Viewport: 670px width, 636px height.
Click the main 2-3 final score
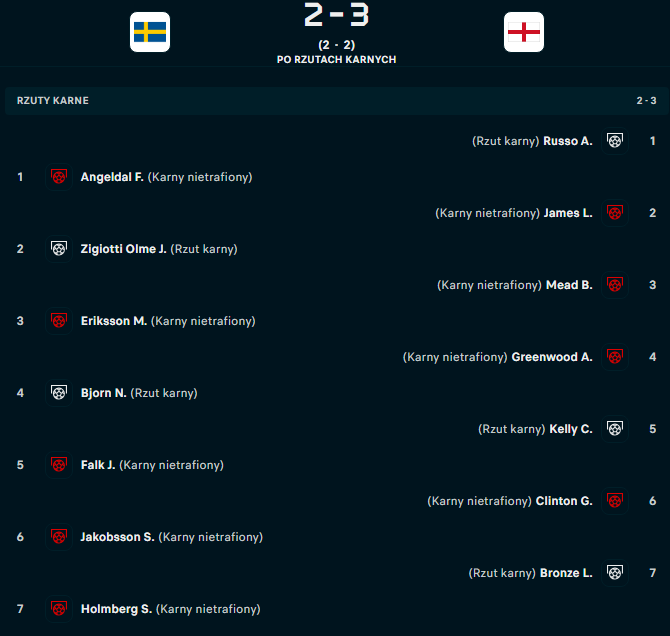point(336,15)
